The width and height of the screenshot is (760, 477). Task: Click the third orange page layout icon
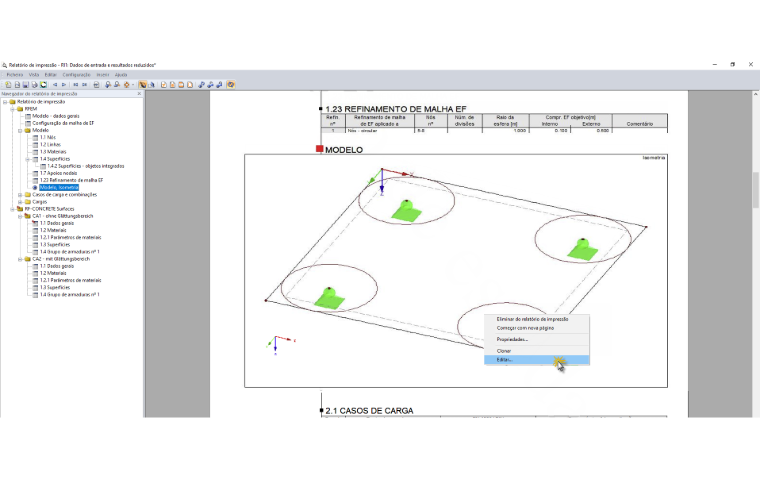point(181,84)
